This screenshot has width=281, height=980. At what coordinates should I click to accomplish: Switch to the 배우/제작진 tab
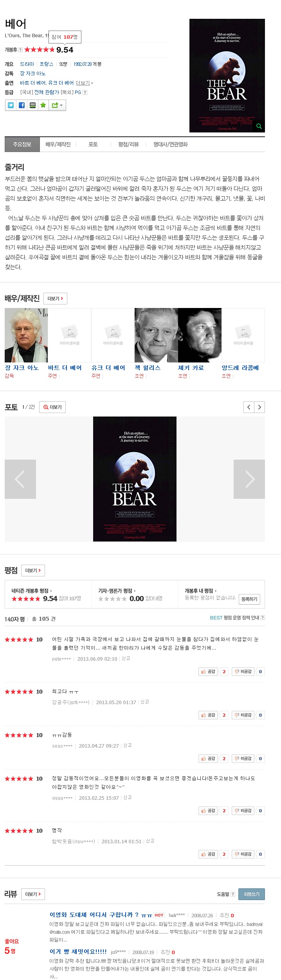pos(58,144)
